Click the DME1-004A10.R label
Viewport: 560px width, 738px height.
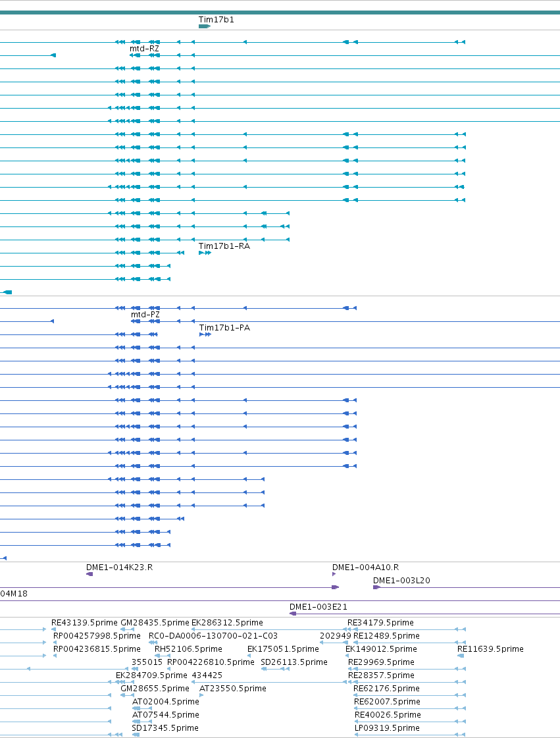[366, 567]
